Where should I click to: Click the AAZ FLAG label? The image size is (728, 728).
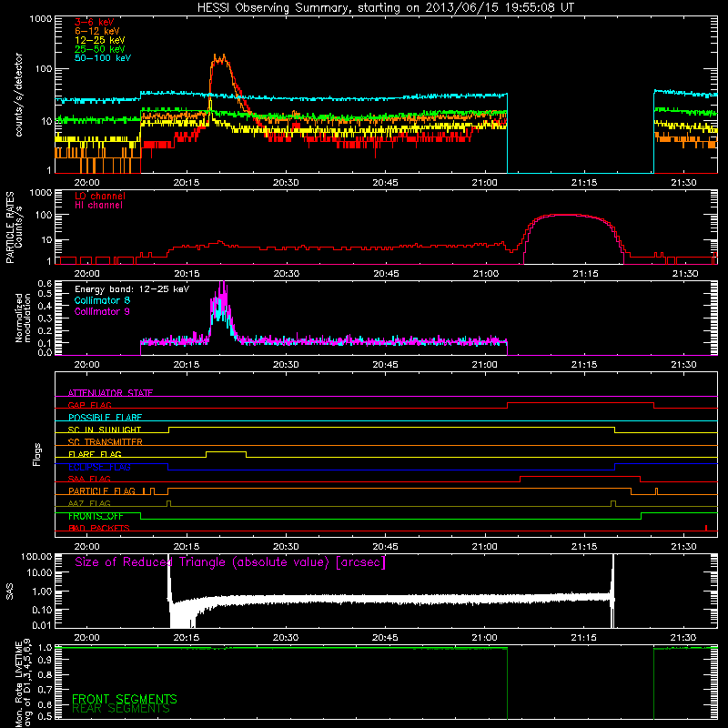pyautogui.click(x=89, y=503)
